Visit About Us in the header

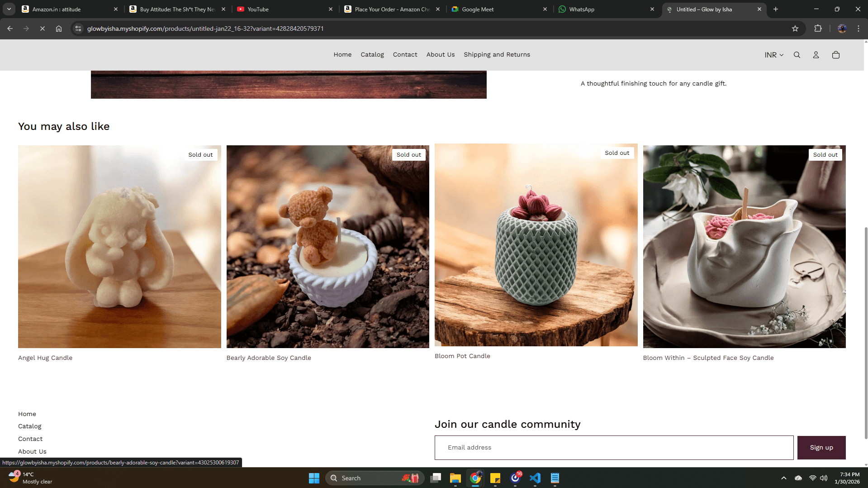441,55
